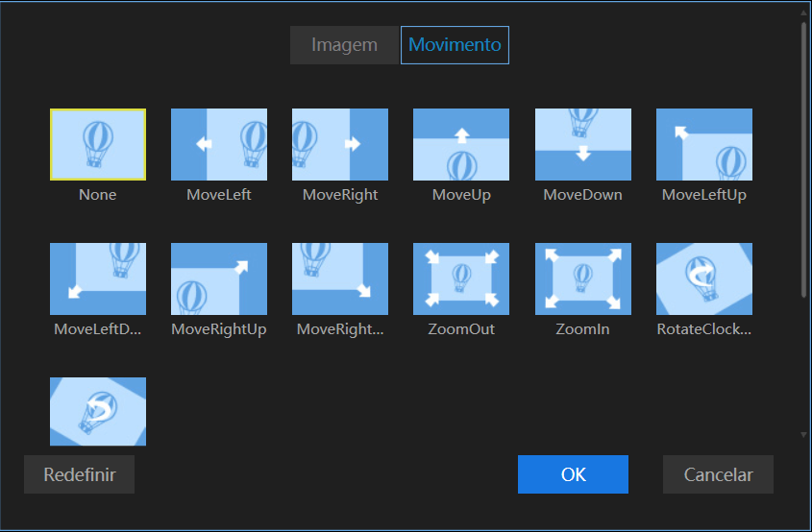Viewport: 812px width, 532px height.
Task: Select the None motion effect thumbnail
Action: [x=98, y=144]
